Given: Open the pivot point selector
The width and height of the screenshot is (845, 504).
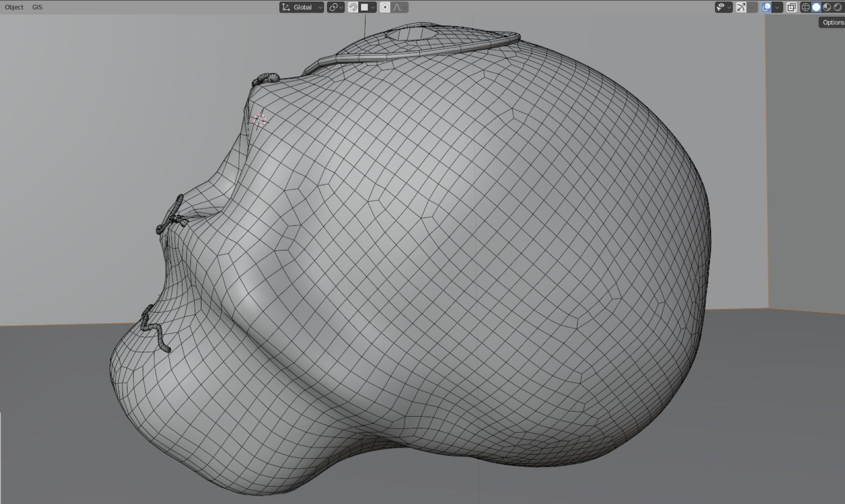Looking at the screenshot, I should (335, 7).
